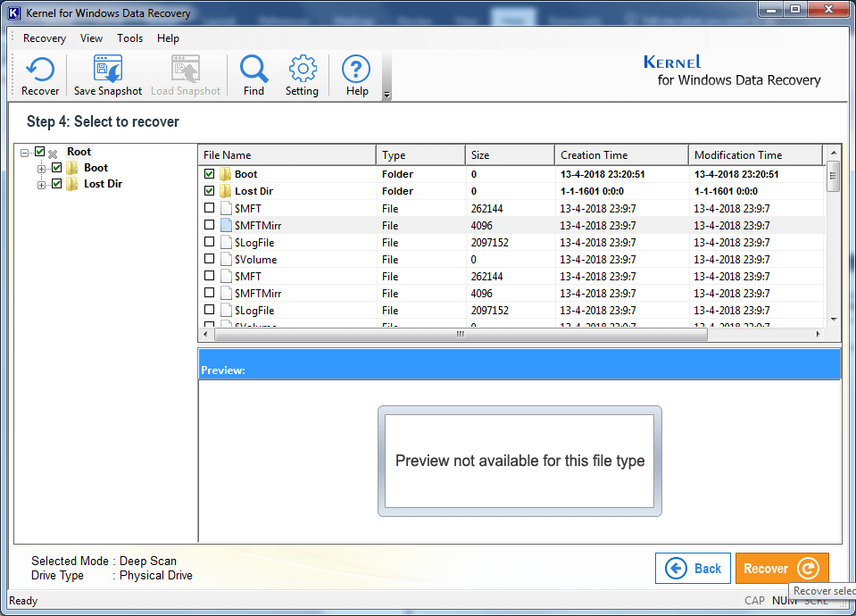Sort by File Name column header
Image resolution: width=856 pixels, height=616 pixels.
287,155
